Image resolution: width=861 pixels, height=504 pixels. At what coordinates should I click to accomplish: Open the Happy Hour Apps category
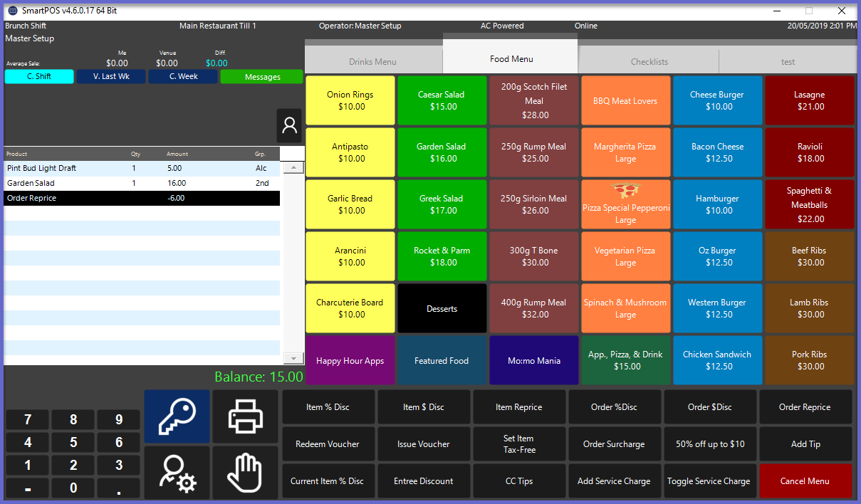point(350,361)
